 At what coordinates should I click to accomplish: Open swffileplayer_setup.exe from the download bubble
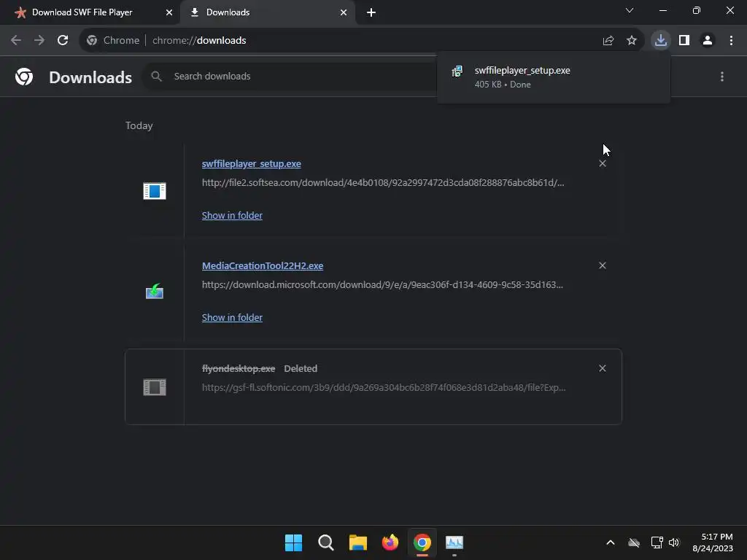click(553, 77)
